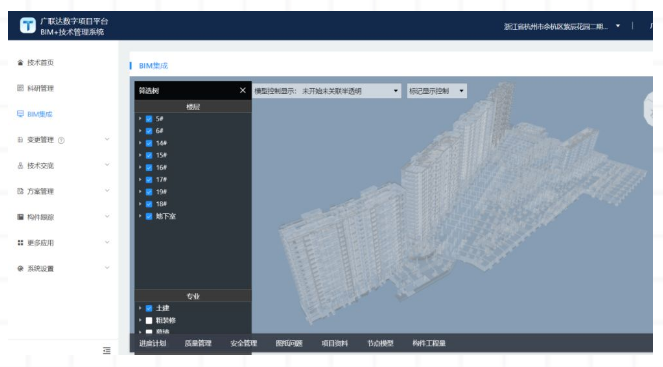Expand the 粗装修 tree node arrow
The height and width of the screenshot is (367, 663).
pos(140,320)
